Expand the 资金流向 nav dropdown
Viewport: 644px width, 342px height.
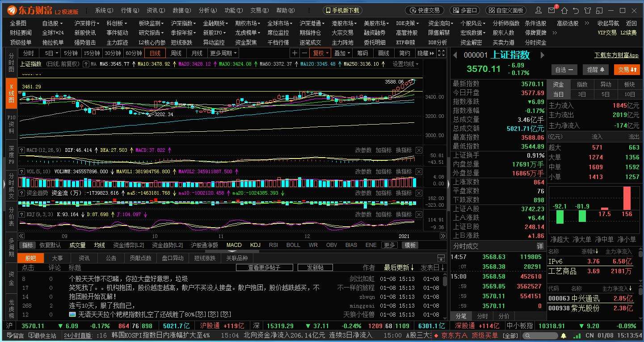(441, 23)
